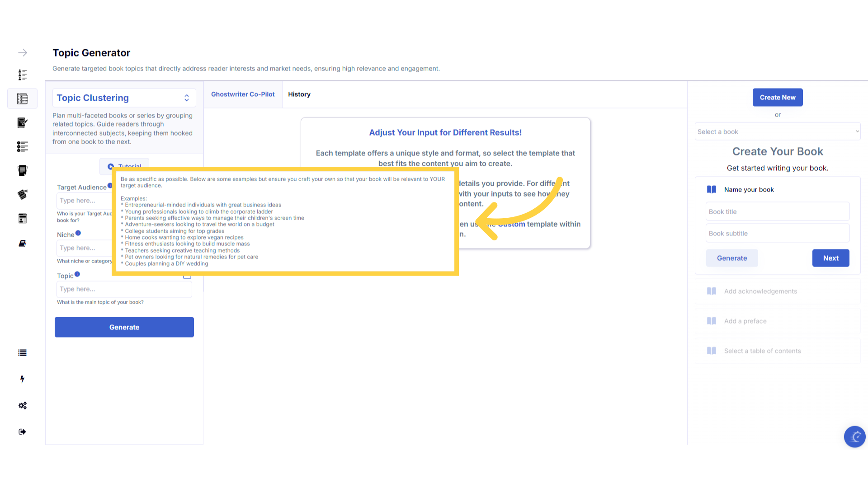Click the writing pencil icon in sidebar
The image size is (868, 488).
pos(22,122)
